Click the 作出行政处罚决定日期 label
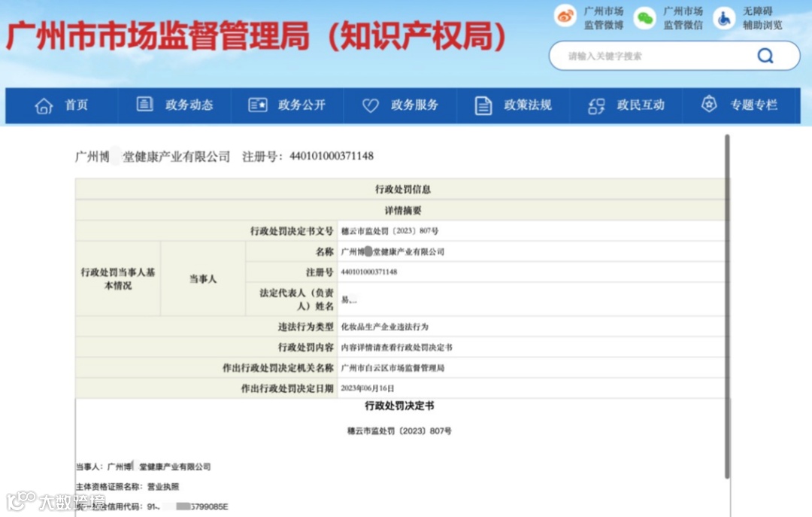This screenshot has width=812, height=517. (x=287, y=388)
